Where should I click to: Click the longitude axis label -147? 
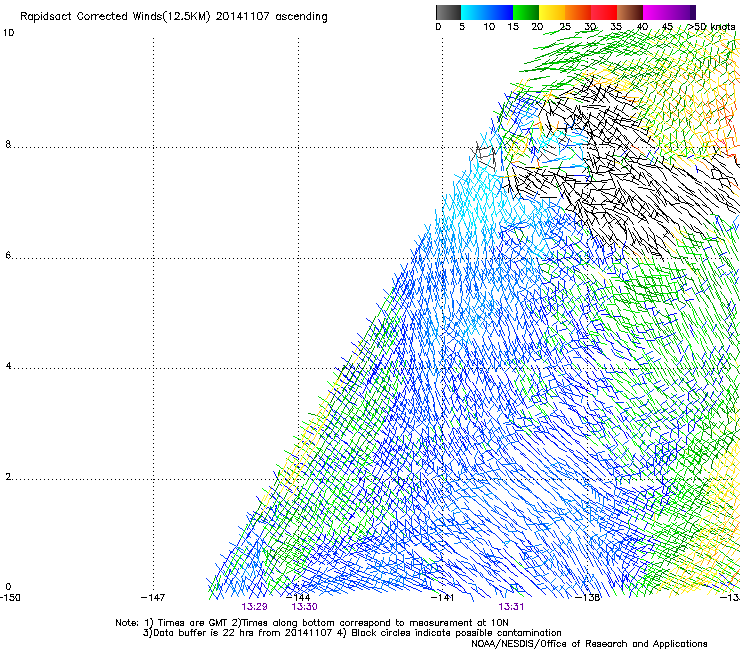point(153,598)
